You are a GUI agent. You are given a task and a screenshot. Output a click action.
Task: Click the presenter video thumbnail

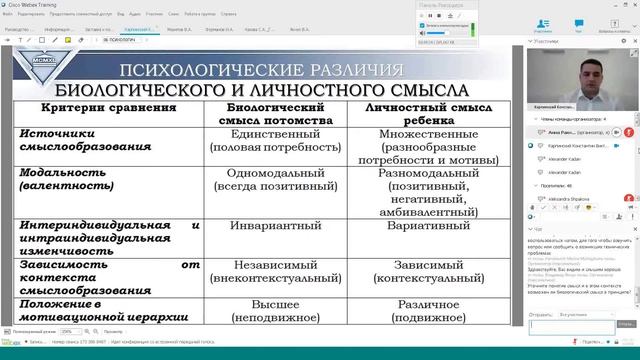[x=582, y=80]
